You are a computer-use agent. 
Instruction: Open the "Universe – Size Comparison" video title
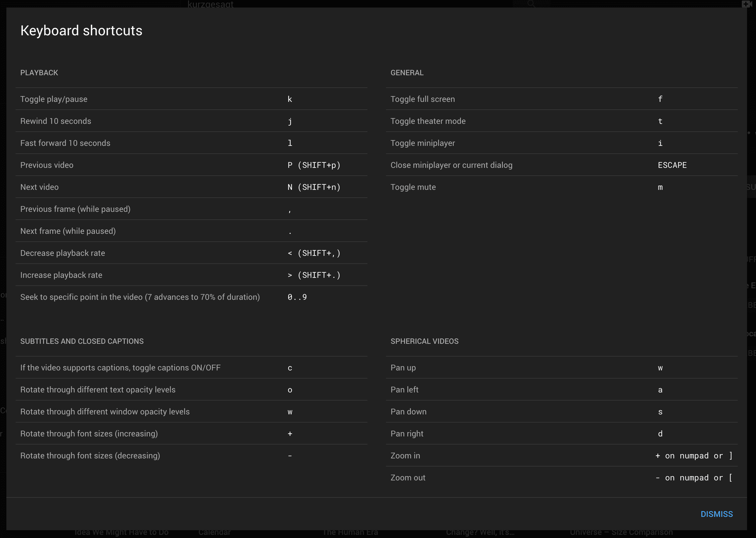[x=621, y=533]
